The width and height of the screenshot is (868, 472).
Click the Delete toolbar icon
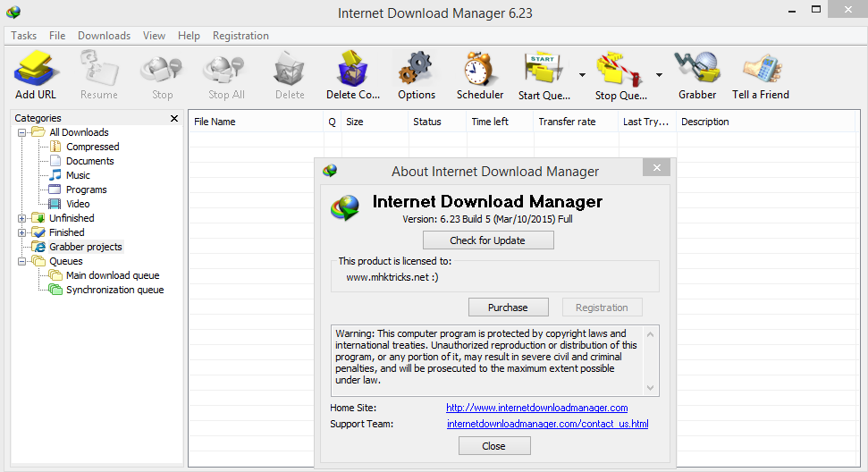tap(290, 69)
